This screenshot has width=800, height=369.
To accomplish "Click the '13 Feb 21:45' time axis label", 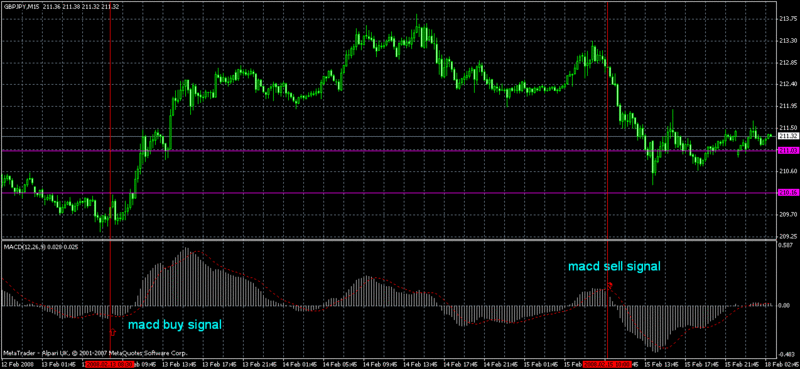I will coord(260,364).
